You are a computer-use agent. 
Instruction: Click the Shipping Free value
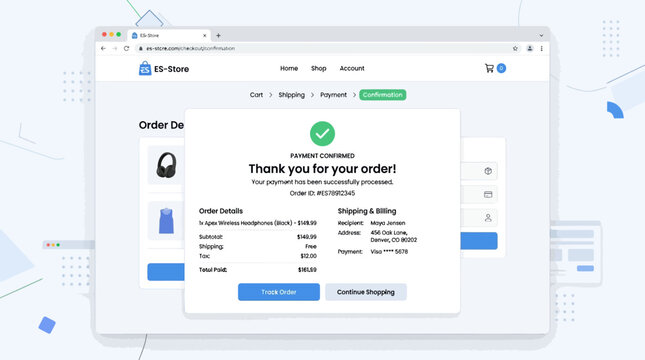311,246
